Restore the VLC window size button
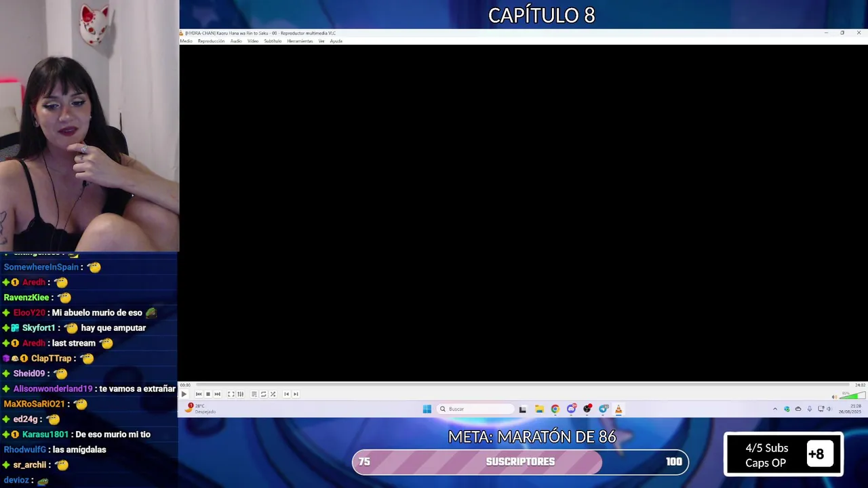This screenshot has height=488, width=868. [842, 33]
